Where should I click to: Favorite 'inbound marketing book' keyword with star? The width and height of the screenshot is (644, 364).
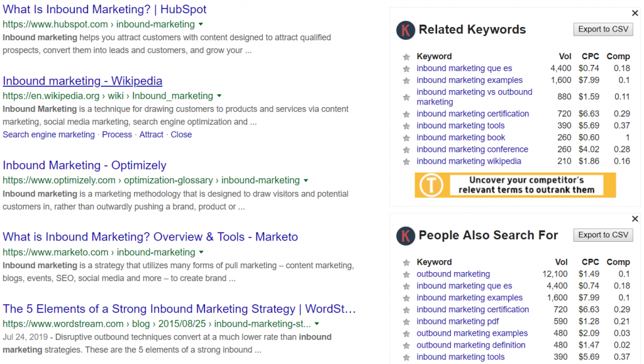[x=406, y=138]
